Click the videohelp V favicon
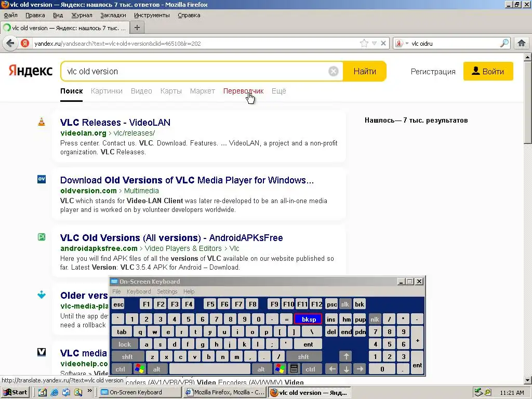Screen dimensions: 532x399 pyautogui.click(x=42, y=352)
